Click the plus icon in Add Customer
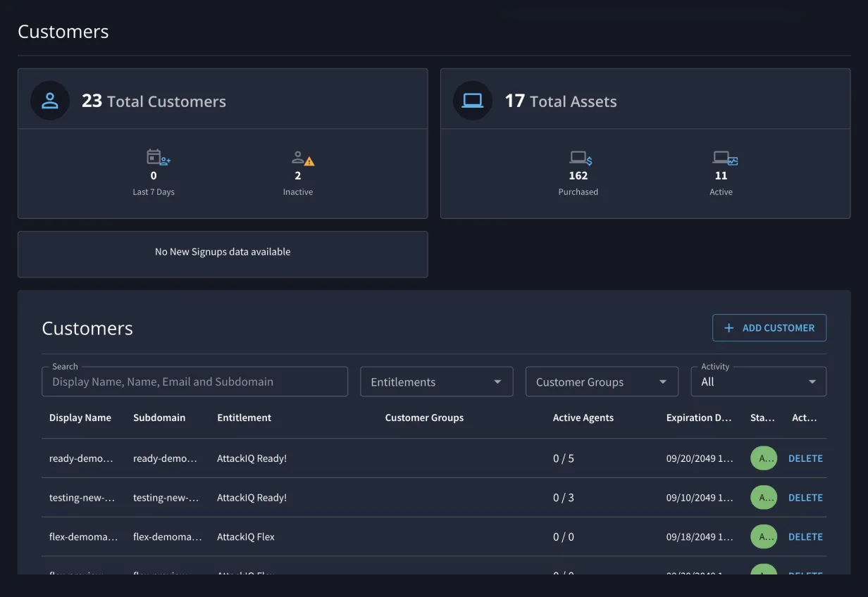 tap(729, 328)
